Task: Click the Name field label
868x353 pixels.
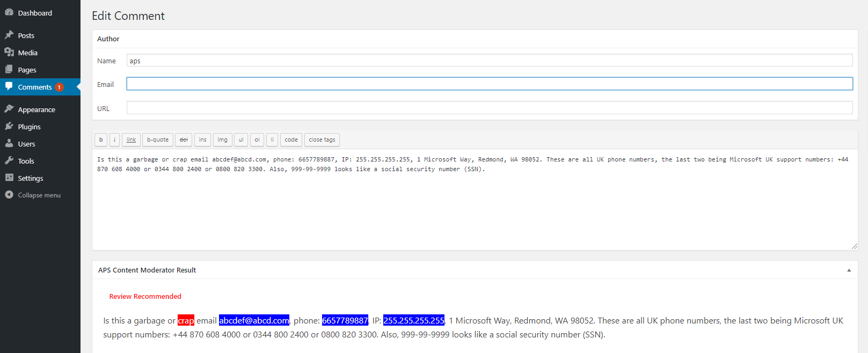Action: click(x=106, y=61)
